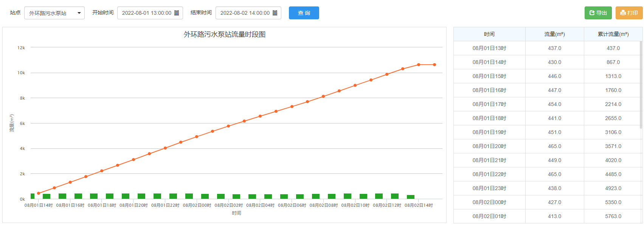This screenshot has height=234, width=644.
Task: Click the 累计流量(m³) column header
Action: pos(613,34)
